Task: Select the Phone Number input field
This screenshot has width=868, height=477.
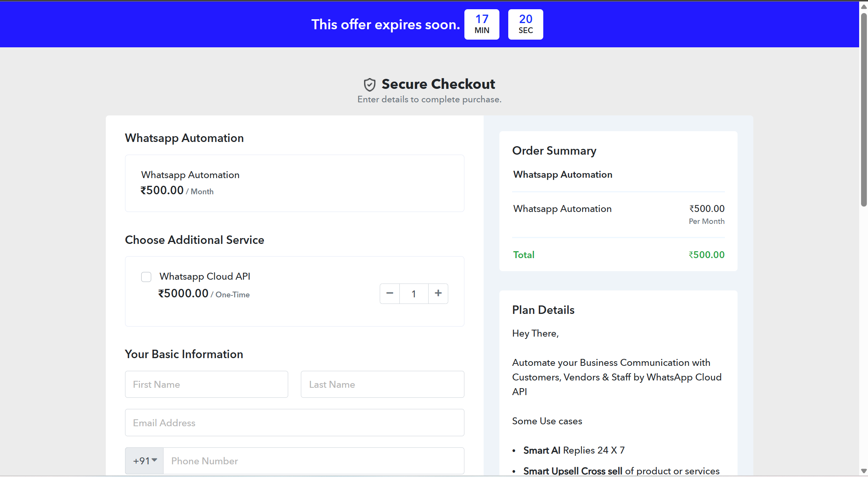Action: pyautogui.click(x=314, y=461)
